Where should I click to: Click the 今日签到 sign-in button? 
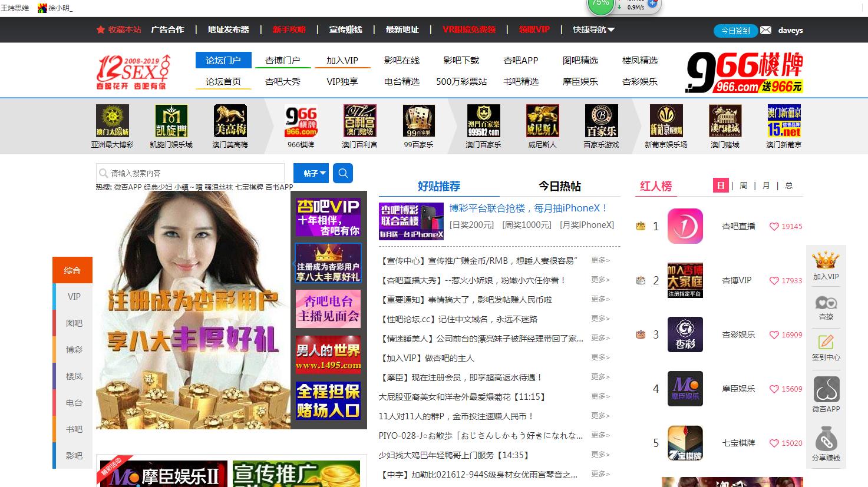click(735, 30)
